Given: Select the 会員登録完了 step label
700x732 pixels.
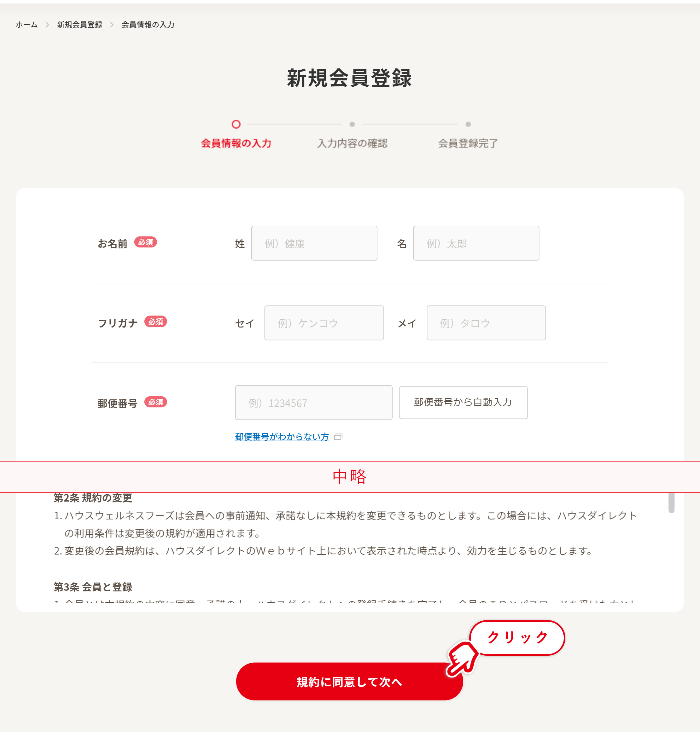Looking at the screenshot, I should 468,143.
